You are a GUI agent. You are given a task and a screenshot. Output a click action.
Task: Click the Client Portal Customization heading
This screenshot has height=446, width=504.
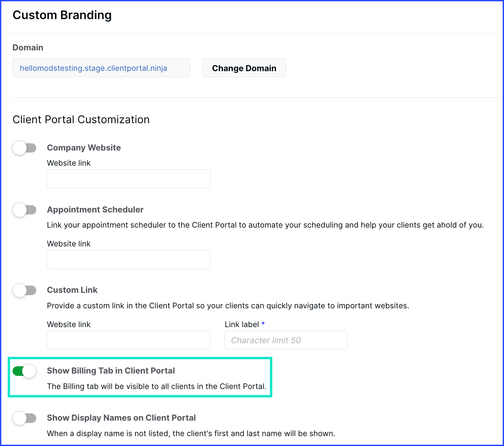tap(81, 120)
